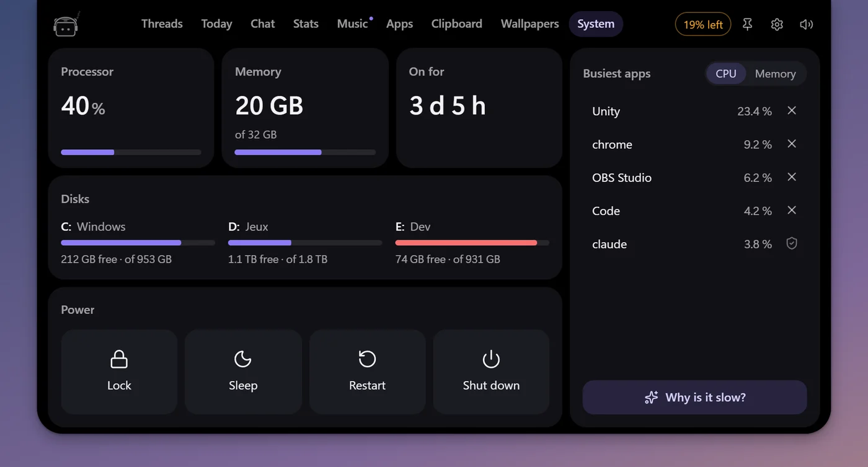Screen dimensions: 868x467
Task: Click the claude app name
Action: tap(609, 244)
